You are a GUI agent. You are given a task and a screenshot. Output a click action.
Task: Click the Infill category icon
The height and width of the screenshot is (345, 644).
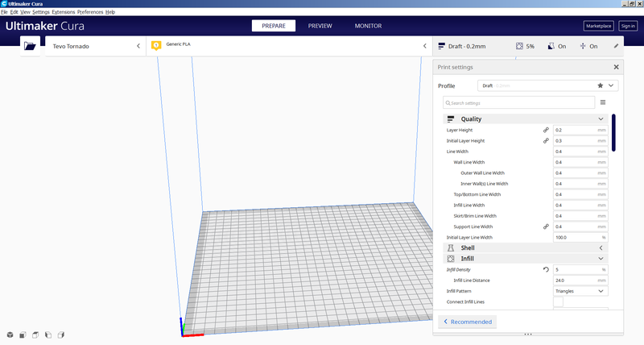point(451,259)
